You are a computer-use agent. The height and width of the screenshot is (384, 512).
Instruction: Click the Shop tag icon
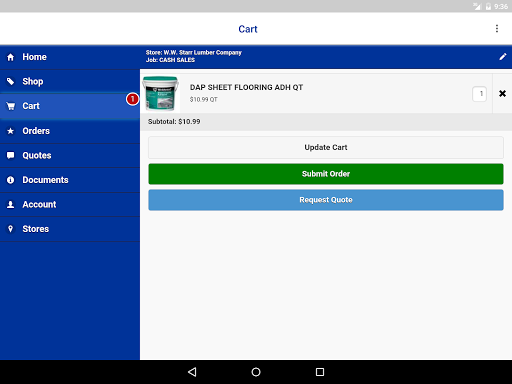point(11,81)
